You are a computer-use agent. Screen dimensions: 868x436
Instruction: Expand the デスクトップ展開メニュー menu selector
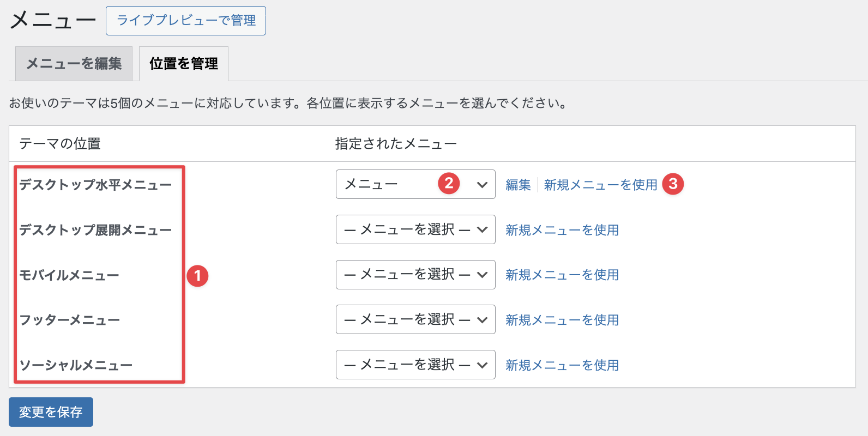(x=415, y=229)
